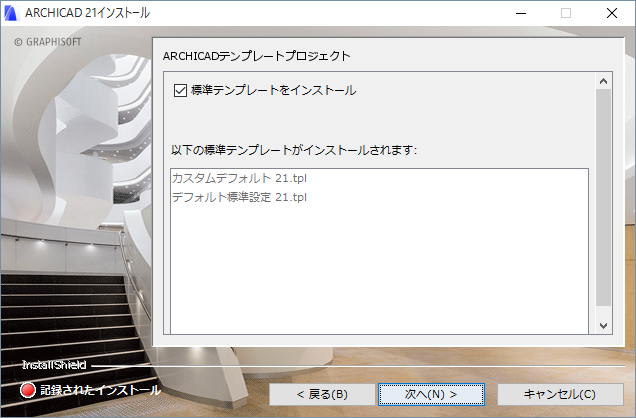
Task: Close the ARCHICAD 21 installer window
Action: 612,13
